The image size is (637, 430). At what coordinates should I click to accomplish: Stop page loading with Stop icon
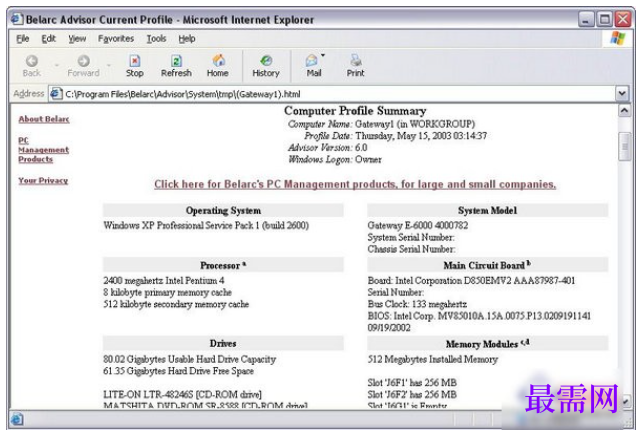click(x=134, y=61)
